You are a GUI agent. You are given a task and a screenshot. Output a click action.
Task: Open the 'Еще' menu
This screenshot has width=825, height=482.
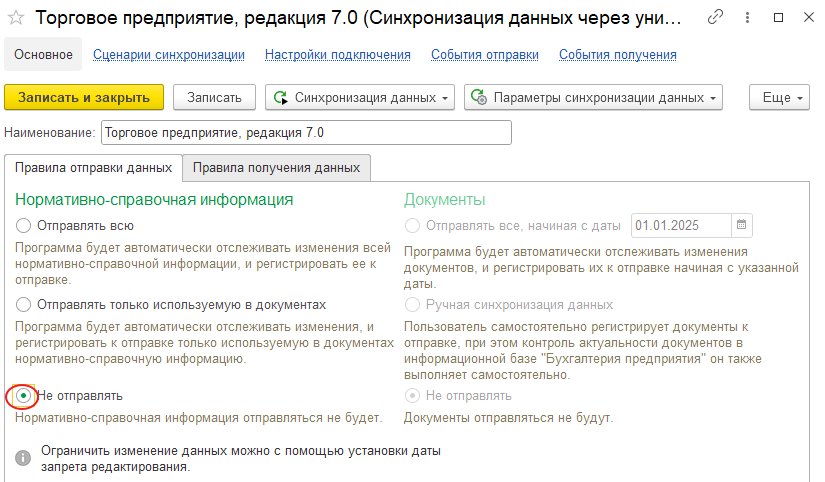pyautogui.click(x=779, y=97)
